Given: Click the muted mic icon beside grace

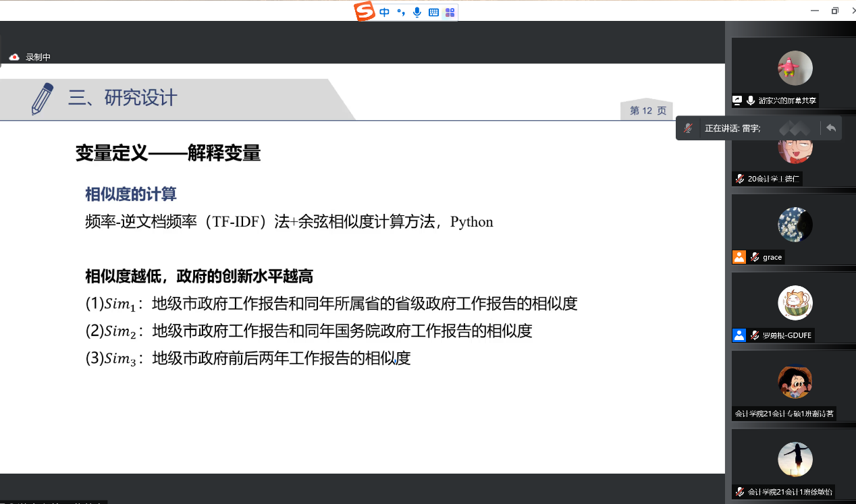Looking at the screenshot, I should pyautogui.click(x=755, y=257).
